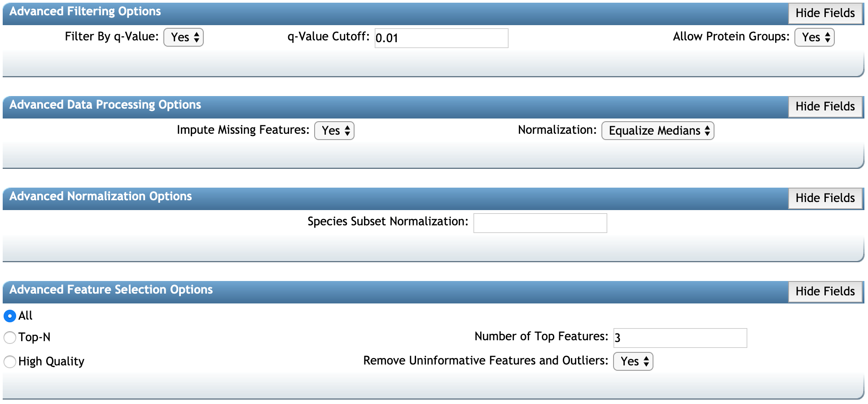Image resolution: width=868 pixels, height=404 pixels.
Task: Click the Species Subset Normalization field
Action: (539, 222)
